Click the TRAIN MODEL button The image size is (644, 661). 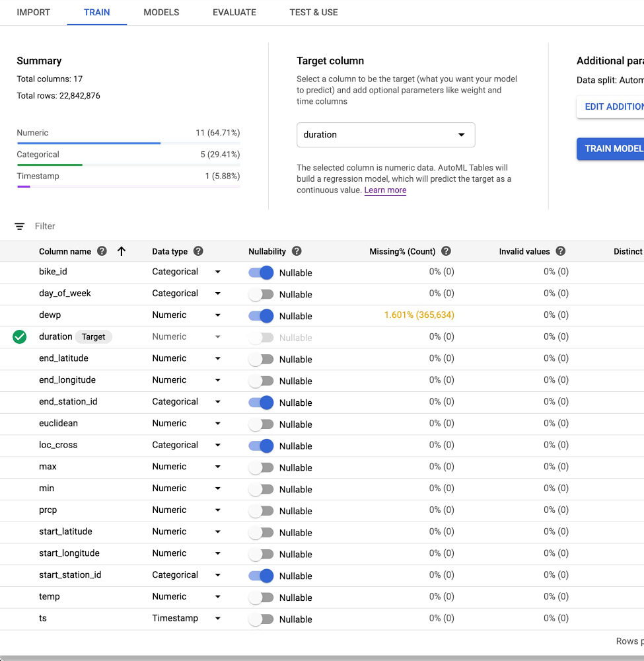pyautogui.click(x=610, y=149)
